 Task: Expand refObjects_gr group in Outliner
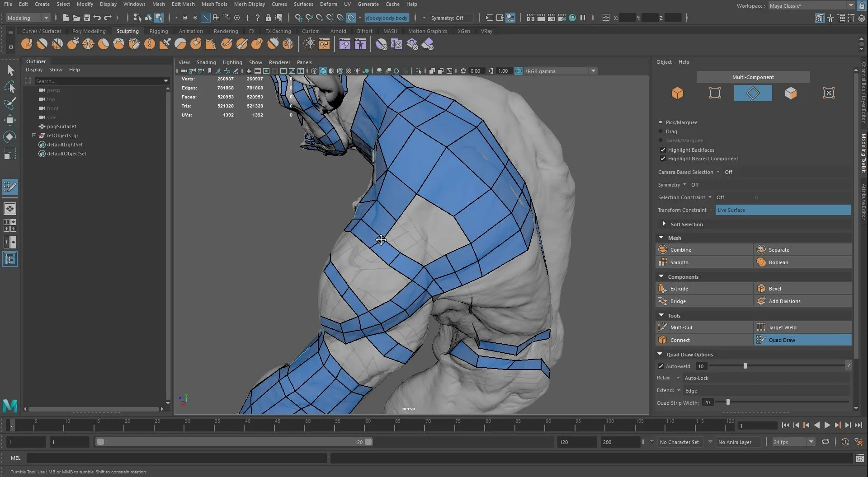point(34,136)
